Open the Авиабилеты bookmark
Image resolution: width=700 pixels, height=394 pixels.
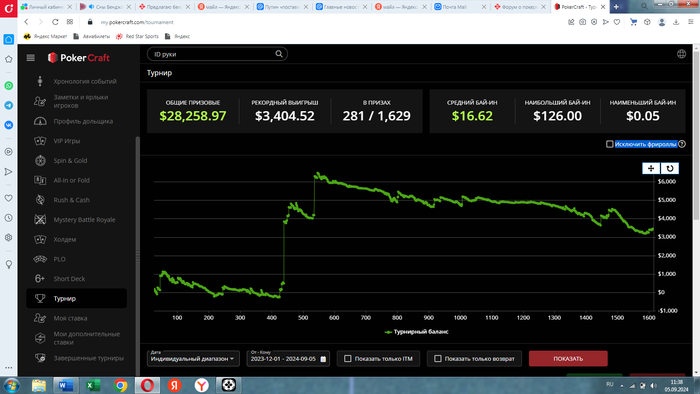tap(92, 36)
